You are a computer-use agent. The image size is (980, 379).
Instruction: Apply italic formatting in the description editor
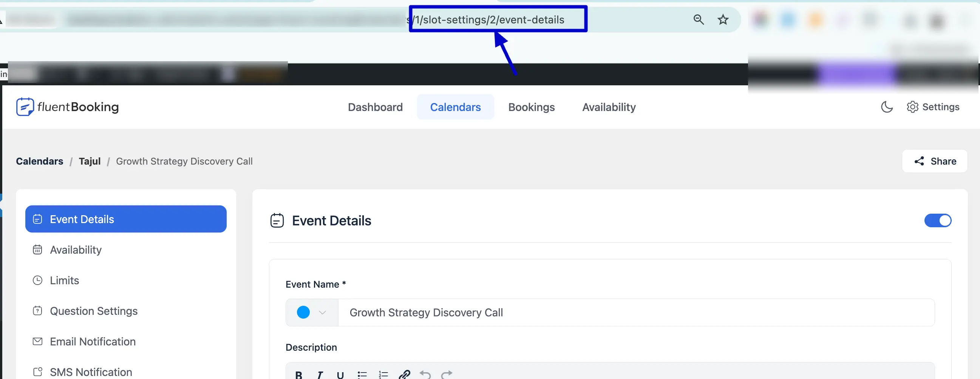point(320,374)
